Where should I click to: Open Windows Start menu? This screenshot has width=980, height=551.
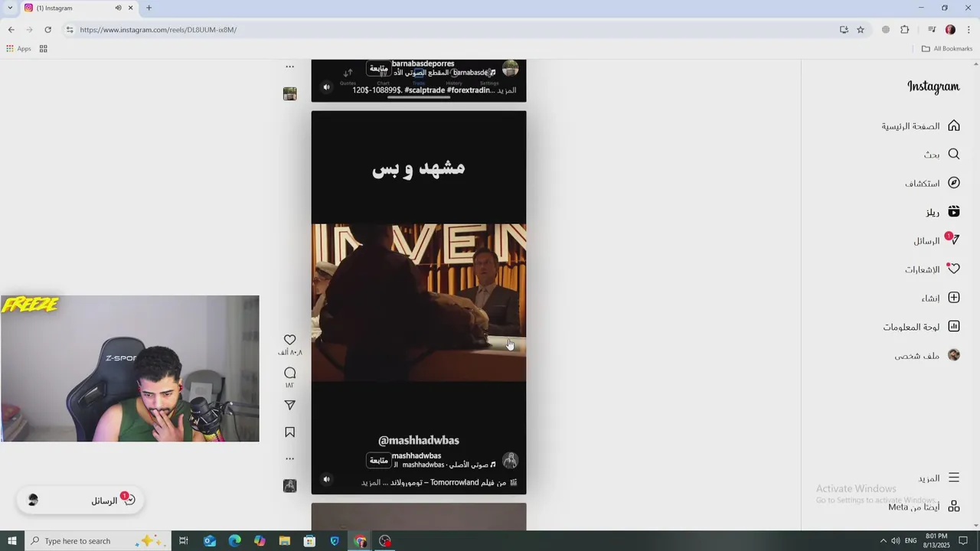[x=11, y=541]
